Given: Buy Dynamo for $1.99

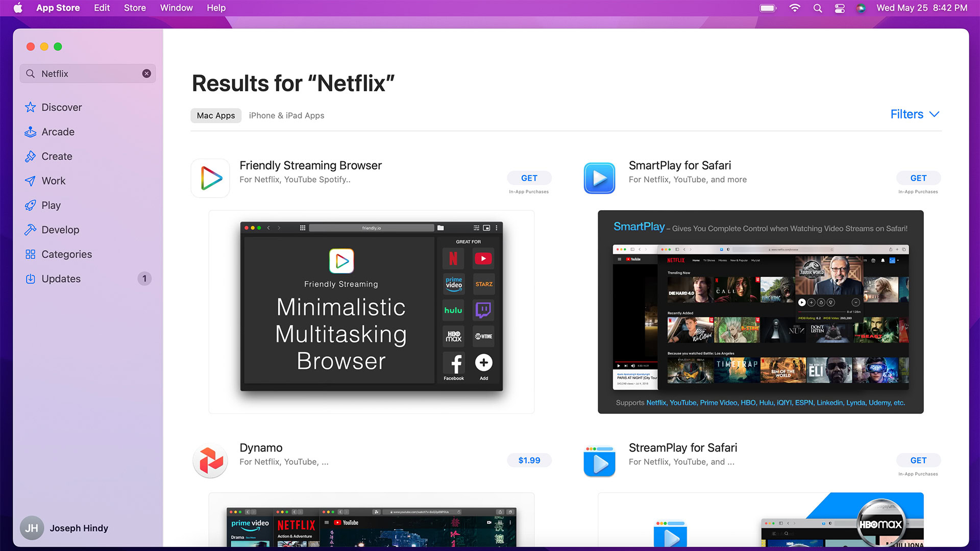Looking at the screenshot, I should click(529, 460).
